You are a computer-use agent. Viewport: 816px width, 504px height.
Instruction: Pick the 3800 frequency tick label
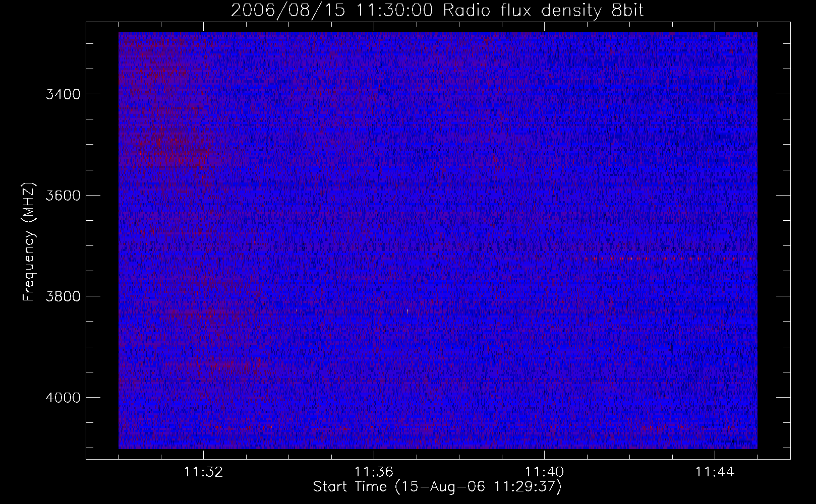[63, 296]
